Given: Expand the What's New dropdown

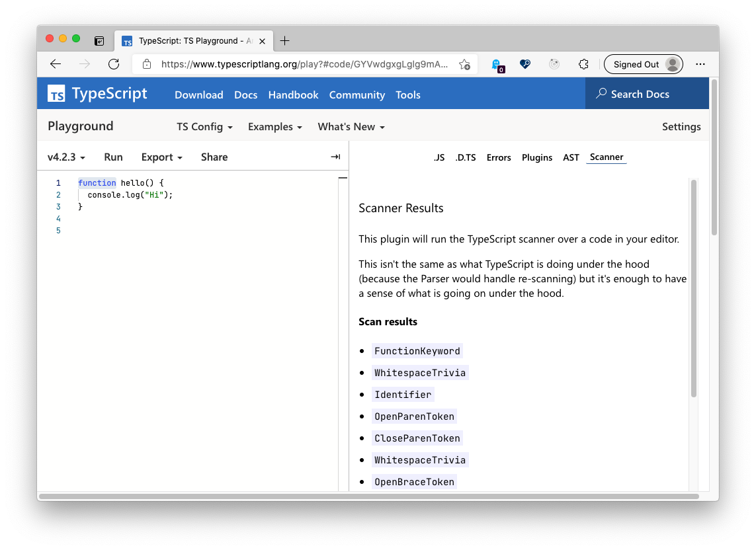Looking at the screenshot, I should 351,127.
